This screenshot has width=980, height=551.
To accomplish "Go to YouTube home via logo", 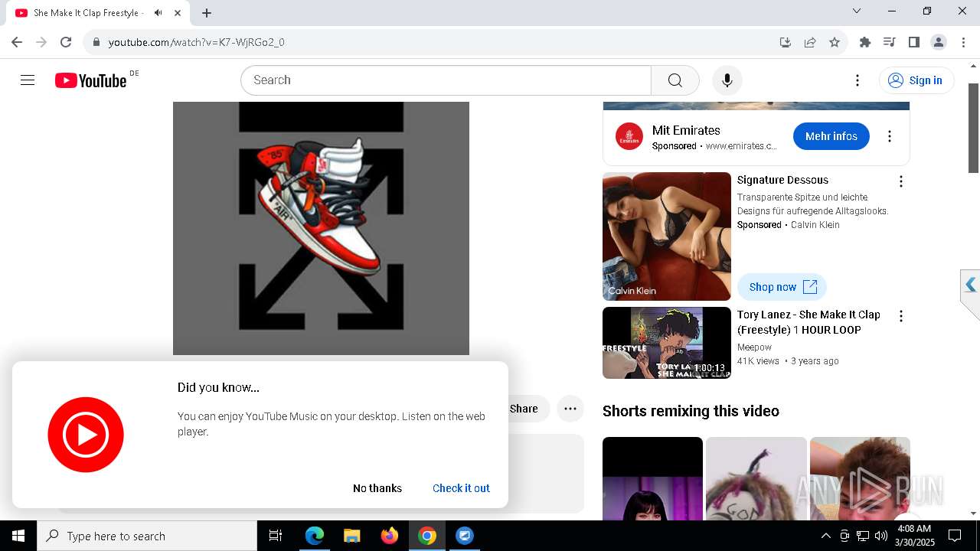I will [x=90, y=80].
